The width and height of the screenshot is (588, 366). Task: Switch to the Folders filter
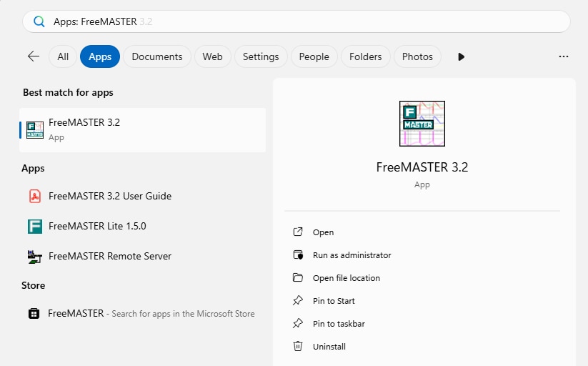[x=365, y=56]
